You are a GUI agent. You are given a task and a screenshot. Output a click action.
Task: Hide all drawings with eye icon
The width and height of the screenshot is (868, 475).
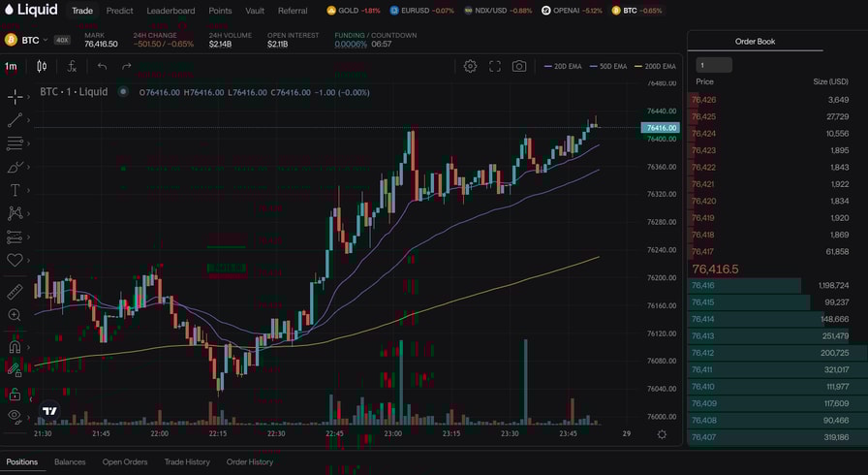(x=15, y=416)
